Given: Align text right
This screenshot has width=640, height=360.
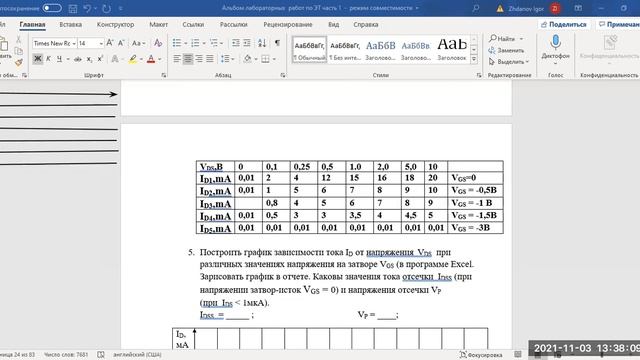Looking at the screenshot, I should pos(199,59).
